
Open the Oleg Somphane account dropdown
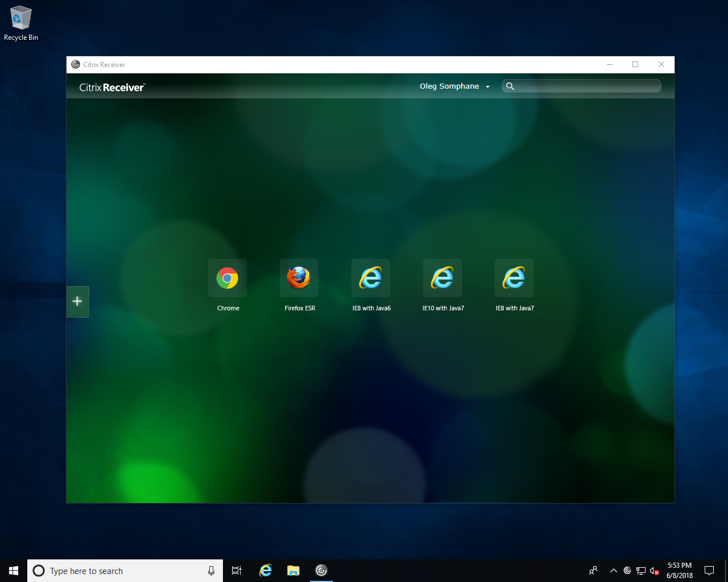[454, 86]
